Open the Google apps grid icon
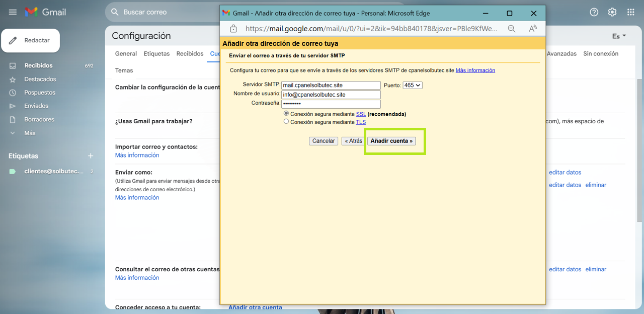The height and width of the screenshot is (314, 644). click(x=630, y=12)
